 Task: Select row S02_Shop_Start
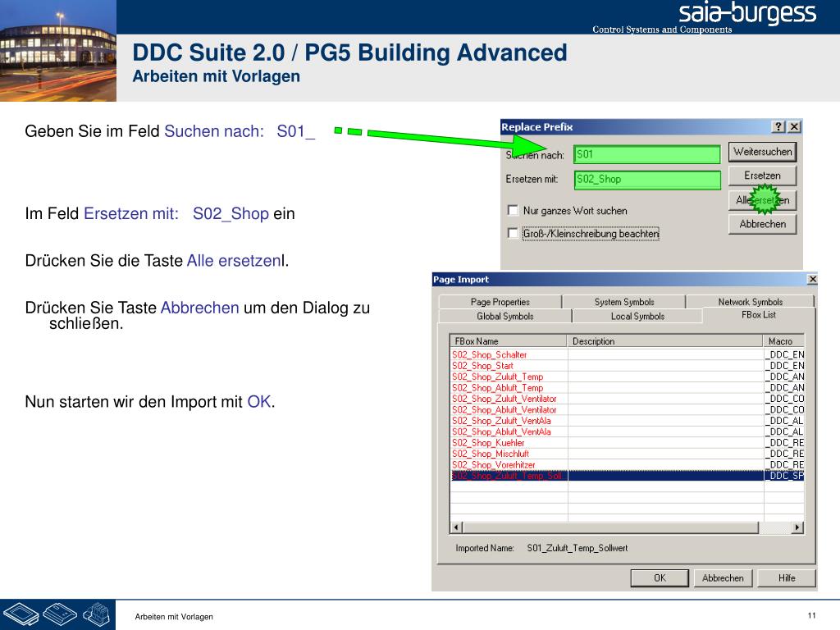628,366
